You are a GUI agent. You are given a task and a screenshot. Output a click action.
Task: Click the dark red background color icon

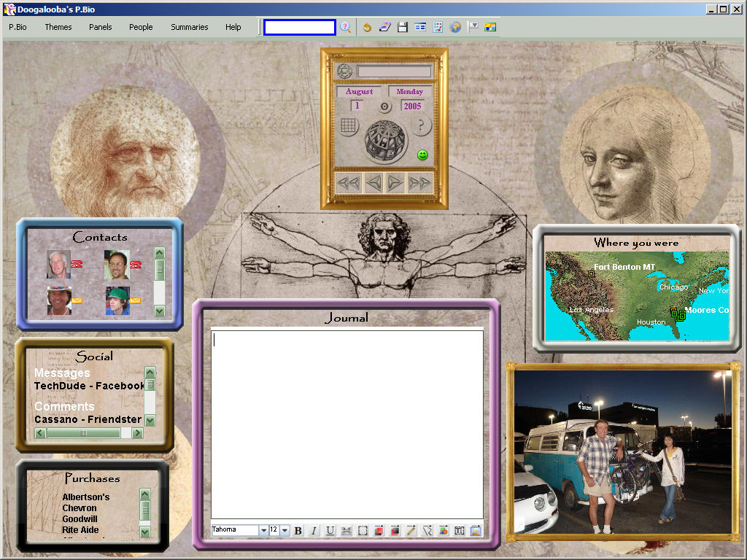pyautogui.click(x=395, y=531)
